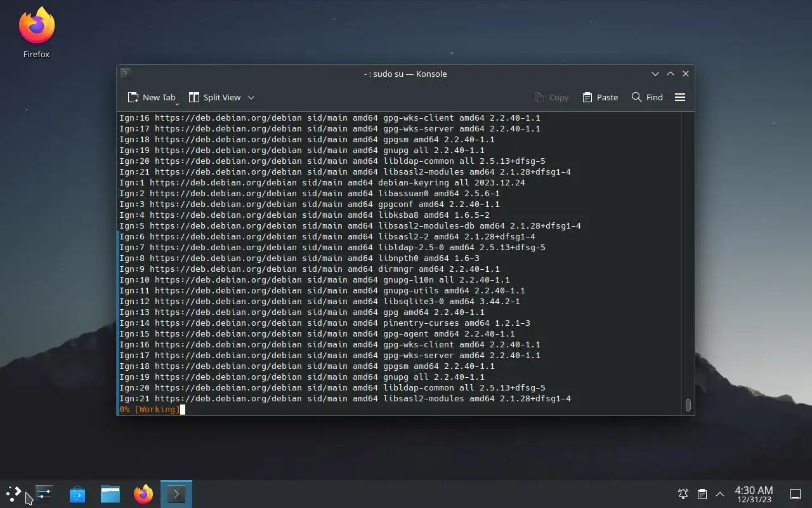Expand the New Tab dropdown arrow
This screenshot has height=508, width=812.
point(177,103)
